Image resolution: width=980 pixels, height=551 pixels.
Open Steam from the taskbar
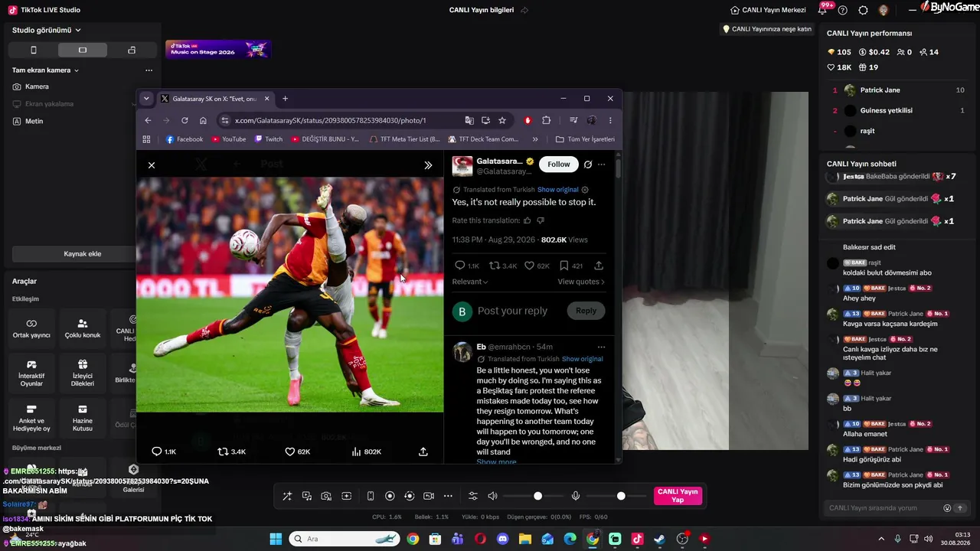[x=659, y=539]
